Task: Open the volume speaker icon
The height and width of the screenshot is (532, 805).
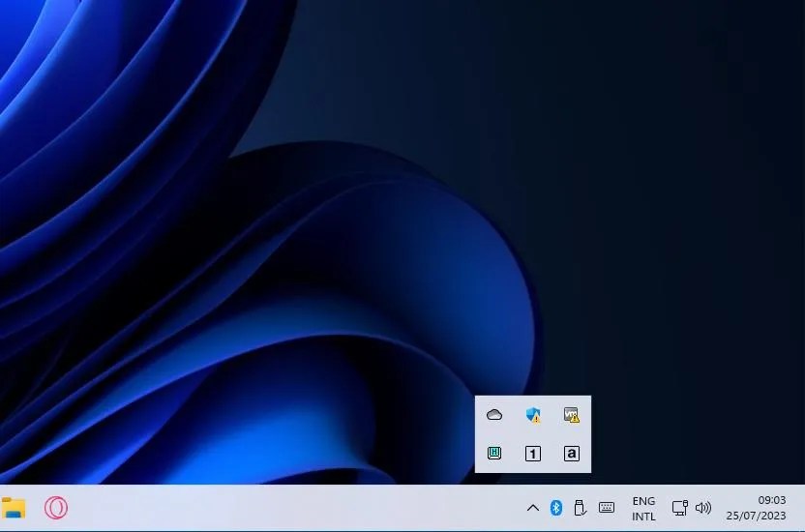Action: [703, 508]
